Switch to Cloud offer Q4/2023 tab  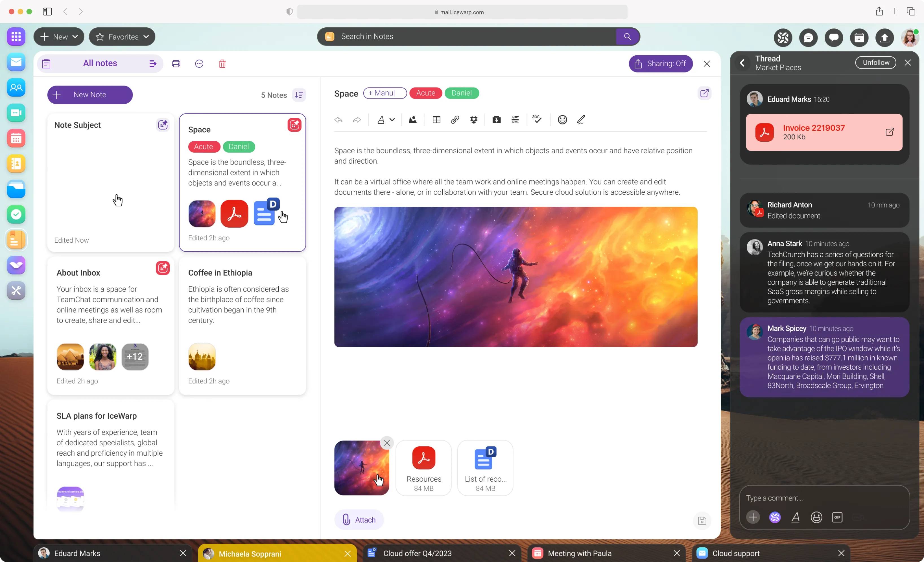pyautogui.click(x=417, y=553)
